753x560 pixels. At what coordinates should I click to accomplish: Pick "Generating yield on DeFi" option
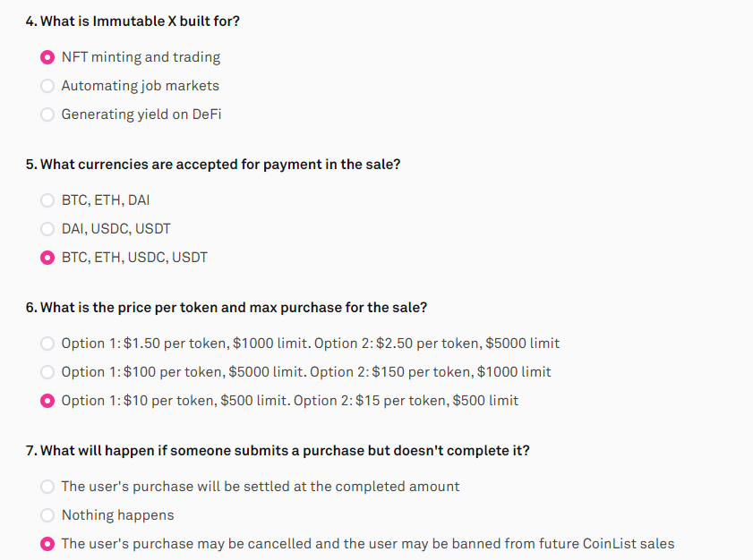point(47,115)
